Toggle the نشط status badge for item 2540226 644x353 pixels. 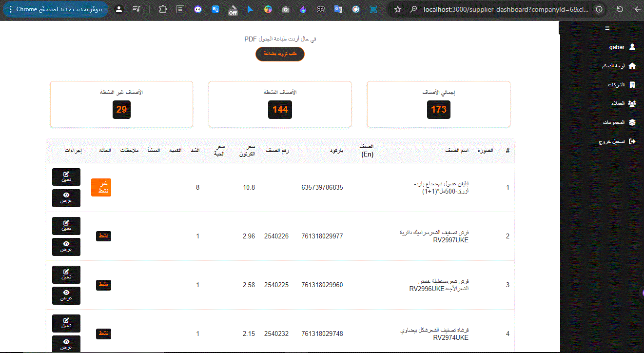103,236
